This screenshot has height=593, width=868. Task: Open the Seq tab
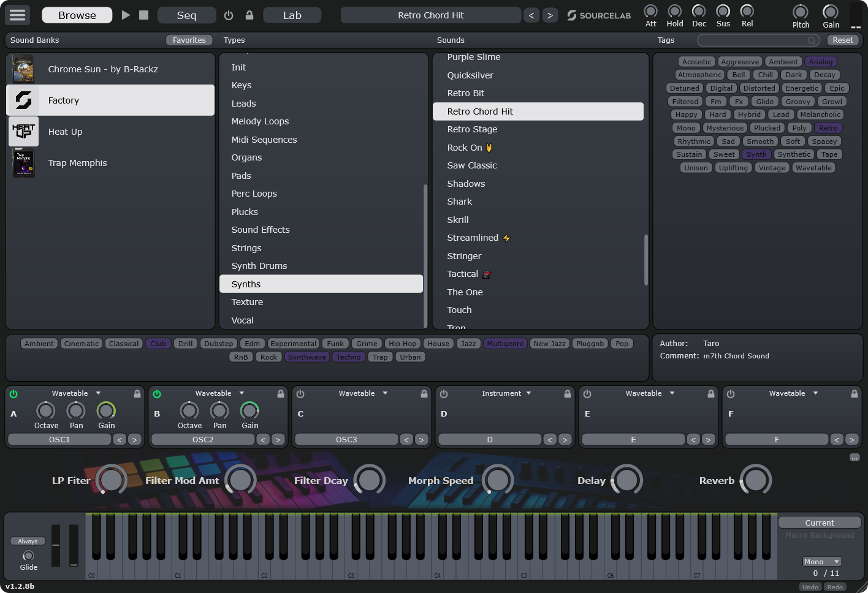click(x=186, y=15)
